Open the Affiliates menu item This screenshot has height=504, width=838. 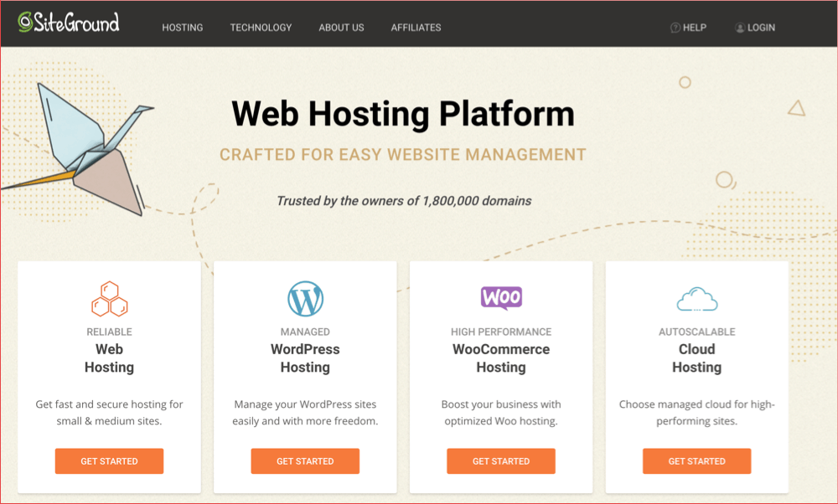[416, 28]
